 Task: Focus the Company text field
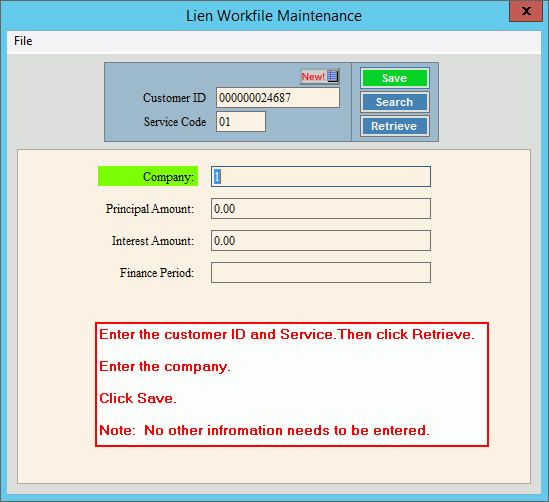tap(321, 176)
